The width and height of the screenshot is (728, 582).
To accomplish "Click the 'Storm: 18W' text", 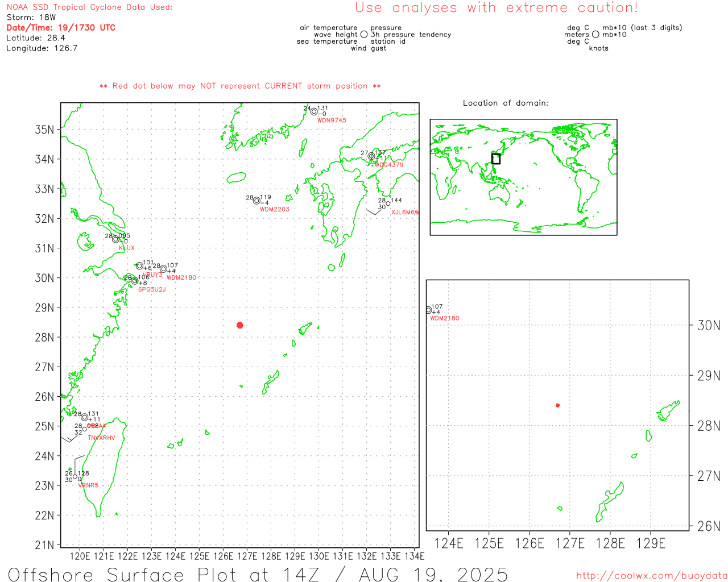I will pos(31,18).
